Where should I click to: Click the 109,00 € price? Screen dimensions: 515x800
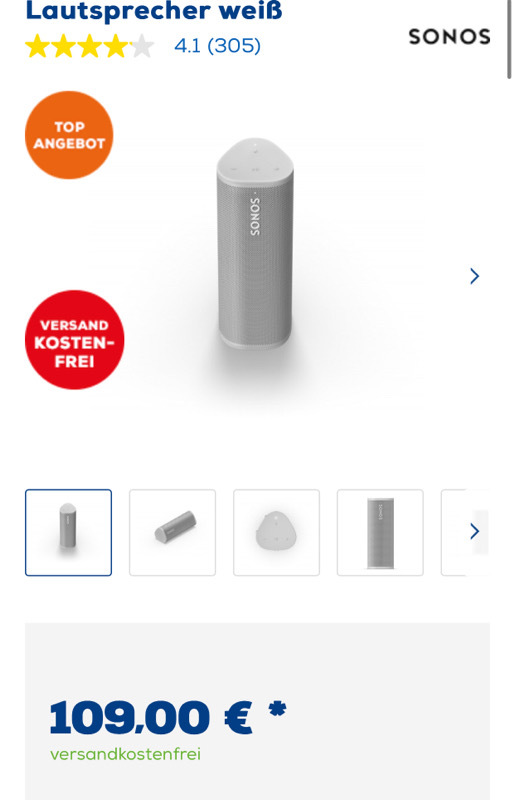click(151, 717)
